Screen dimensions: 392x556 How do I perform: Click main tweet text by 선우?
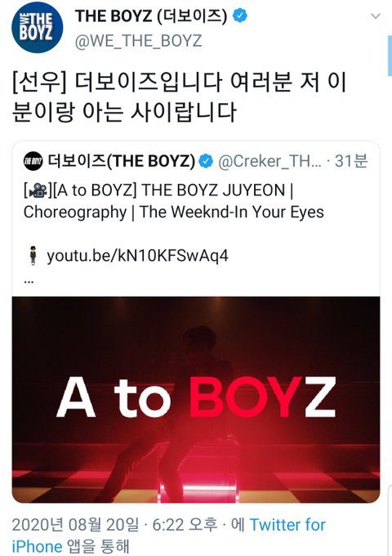tap(179, 96)
